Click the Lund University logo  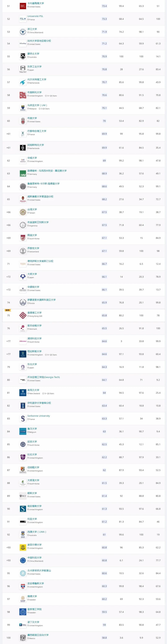[23, 599]
